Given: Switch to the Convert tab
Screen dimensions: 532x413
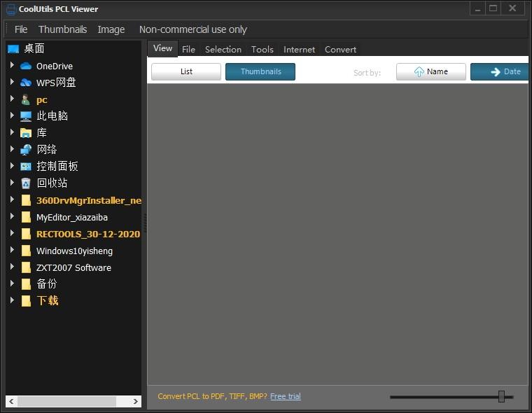Looking at the screenshot, I should pyautogui.click(x=340, y=50).
